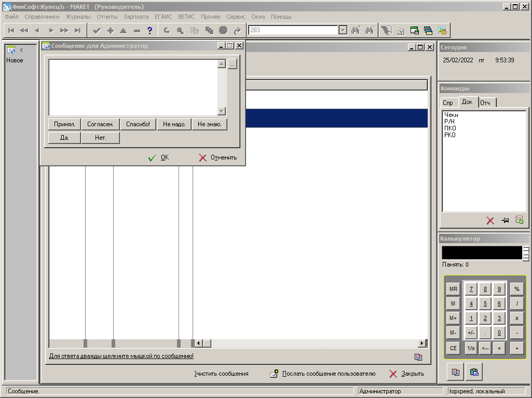Screen dimensions: 532x398
Task: Click the ellipsis button beside message text area
Action: 232,64
